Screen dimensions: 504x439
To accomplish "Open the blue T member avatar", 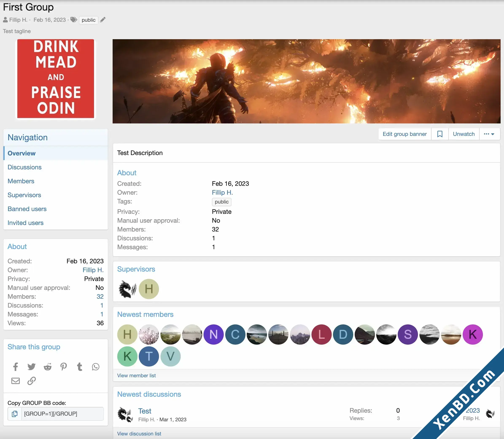I will pos(149,356).
